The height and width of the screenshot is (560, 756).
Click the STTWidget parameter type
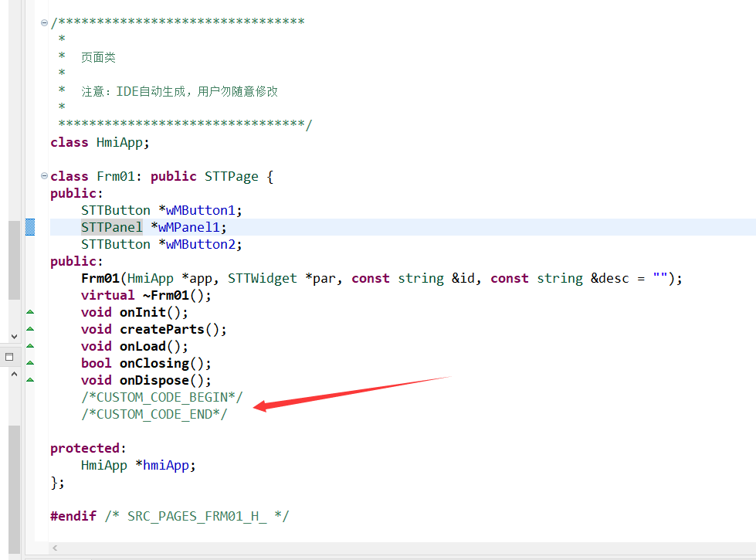263,278
